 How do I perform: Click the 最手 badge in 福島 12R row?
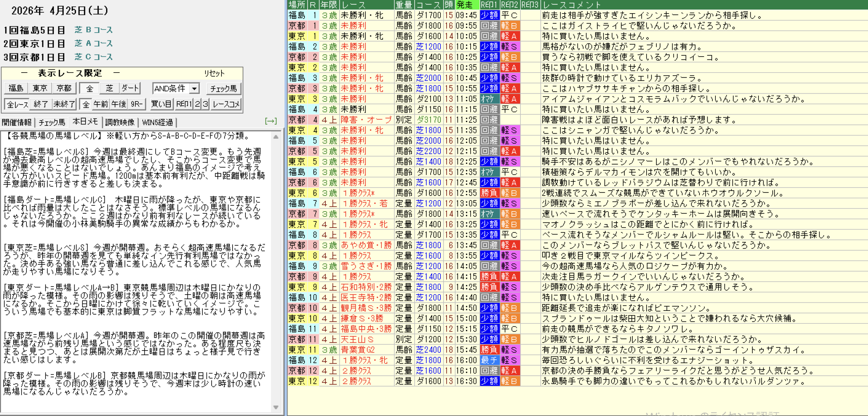[489, 360]
